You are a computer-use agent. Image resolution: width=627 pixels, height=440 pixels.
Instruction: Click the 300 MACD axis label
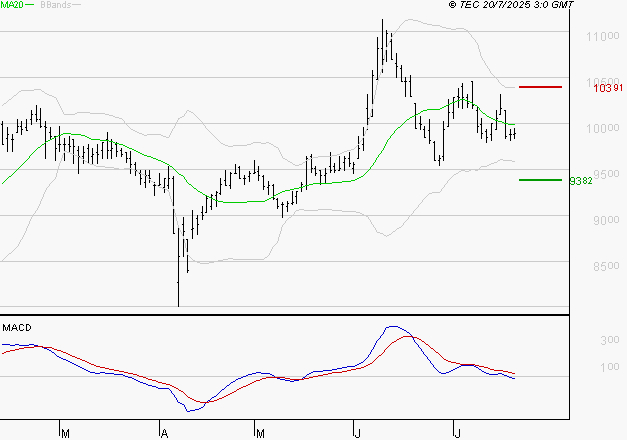tap(610, 340)
